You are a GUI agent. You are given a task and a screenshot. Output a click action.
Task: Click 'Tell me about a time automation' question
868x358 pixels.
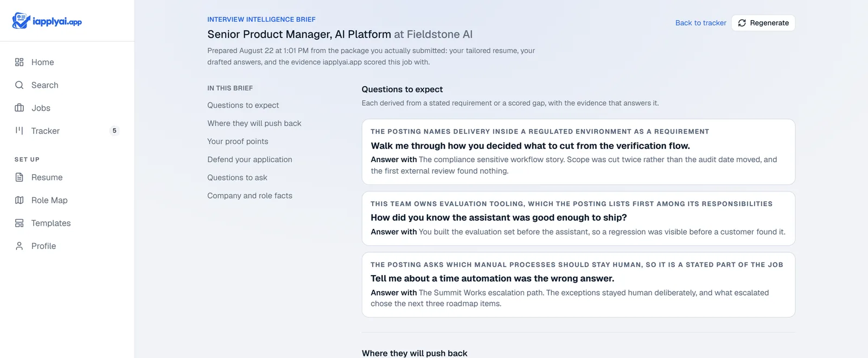493,278
